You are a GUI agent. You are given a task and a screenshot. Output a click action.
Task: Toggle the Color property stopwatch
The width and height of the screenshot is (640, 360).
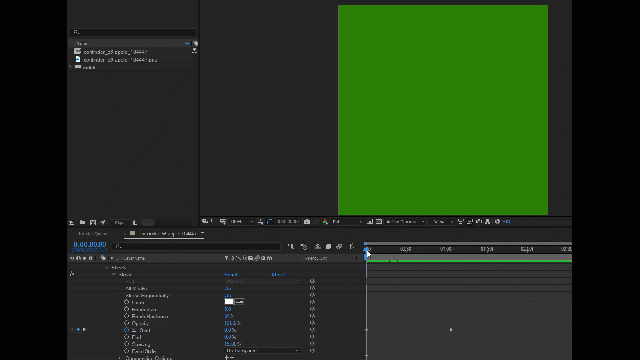(x=127, y=302)
